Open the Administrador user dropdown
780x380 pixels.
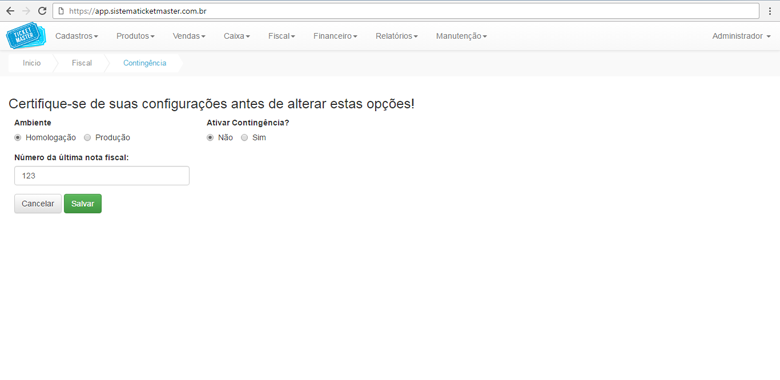coord(741,36)
